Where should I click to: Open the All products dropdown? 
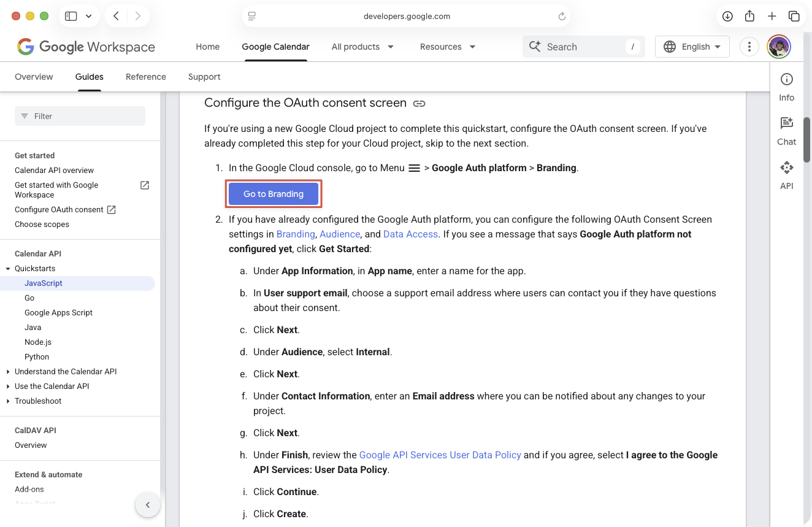coord(362,47)
